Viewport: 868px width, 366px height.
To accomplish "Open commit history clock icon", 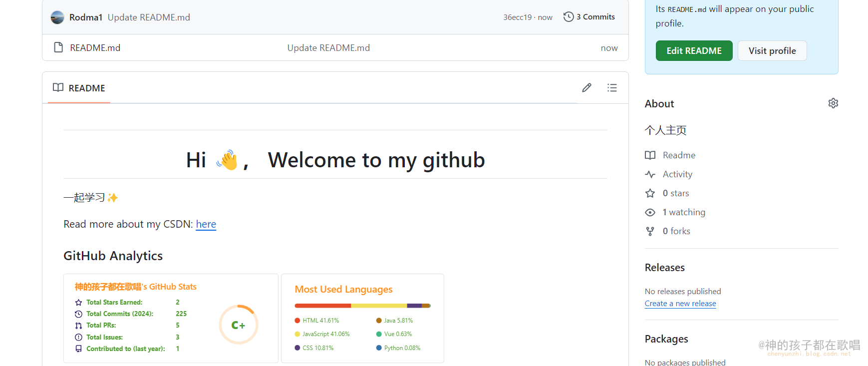I will tap(569, 17).
